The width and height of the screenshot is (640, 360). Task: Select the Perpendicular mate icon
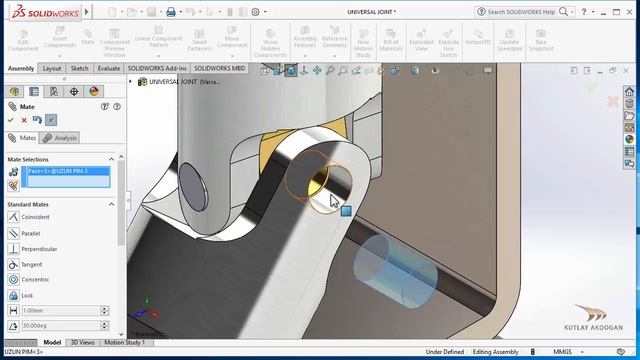tap(13, 249)
